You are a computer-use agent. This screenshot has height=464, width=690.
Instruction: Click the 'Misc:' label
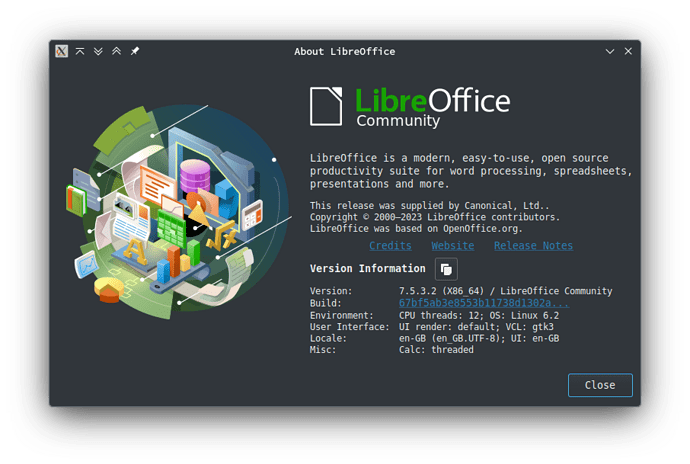(x=323, y=350)
